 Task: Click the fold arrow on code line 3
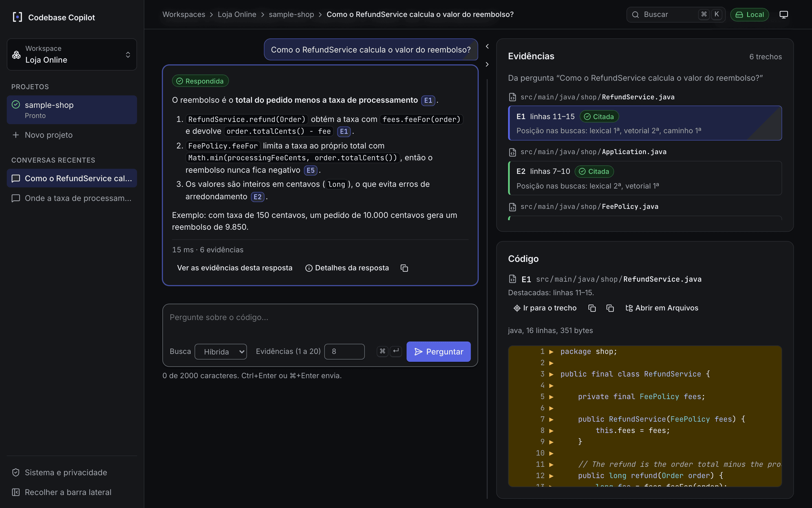coord(551,374)
